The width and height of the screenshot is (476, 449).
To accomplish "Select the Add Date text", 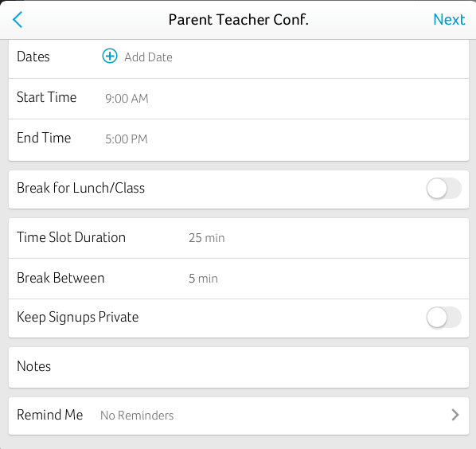I will pos(148,57).
